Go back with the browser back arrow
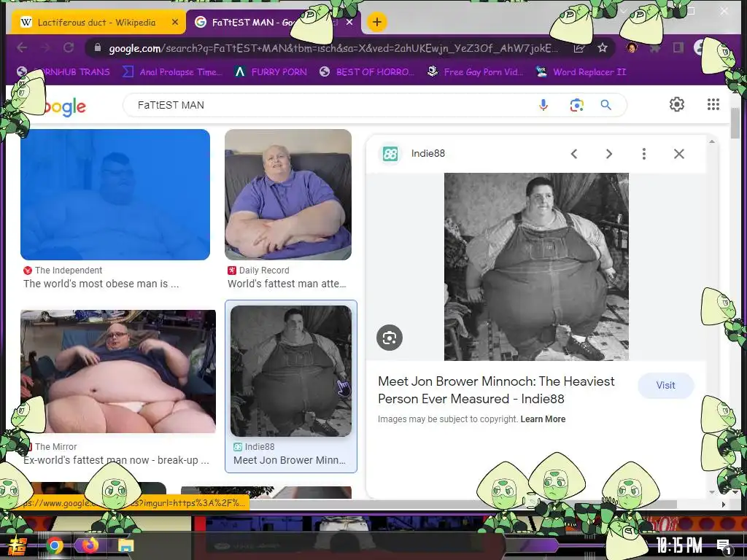 (x=22, y=47)
